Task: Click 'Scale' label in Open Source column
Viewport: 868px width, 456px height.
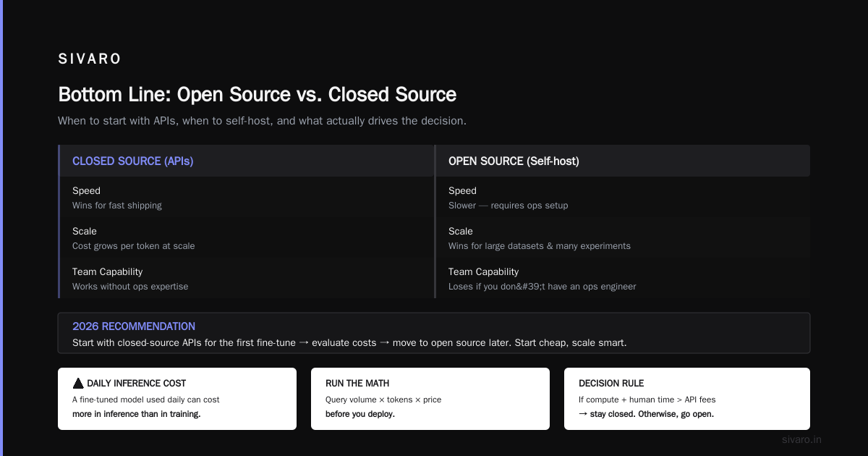Action: pos(461,232)
